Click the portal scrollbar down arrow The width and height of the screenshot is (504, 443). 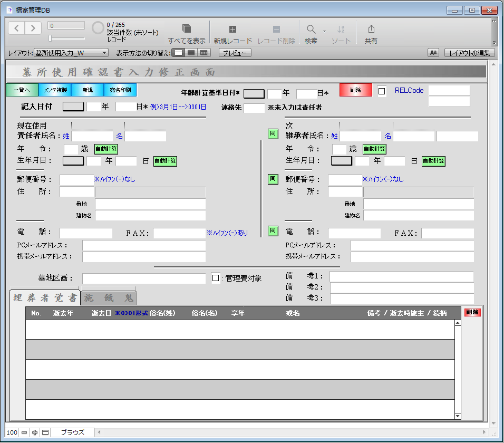pyautogui.click(x=458, y=416)
